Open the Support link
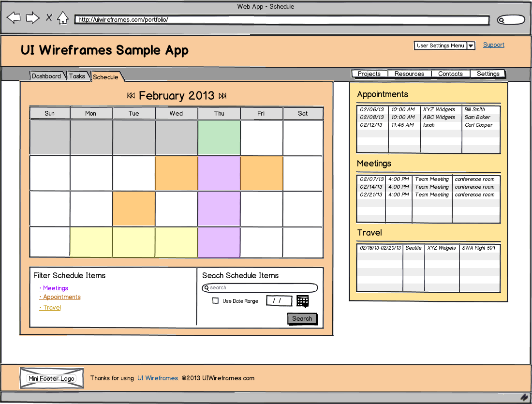The height and width of the screenshot is (404, 532). click(493, 45)
